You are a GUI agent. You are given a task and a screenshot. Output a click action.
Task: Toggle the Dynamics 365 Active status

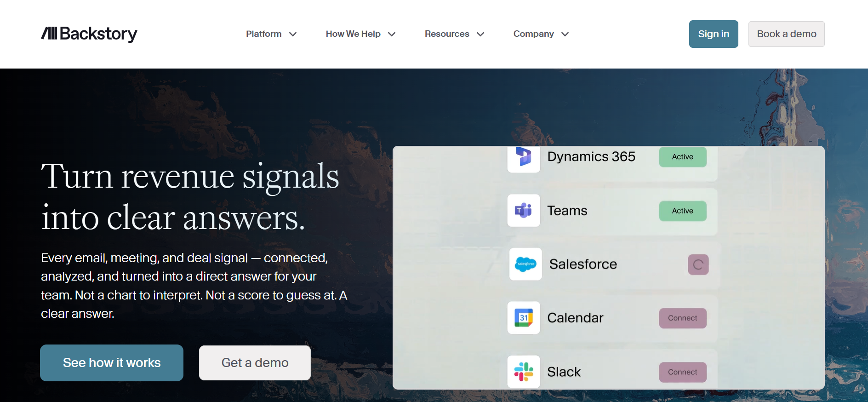click(682, 157)
